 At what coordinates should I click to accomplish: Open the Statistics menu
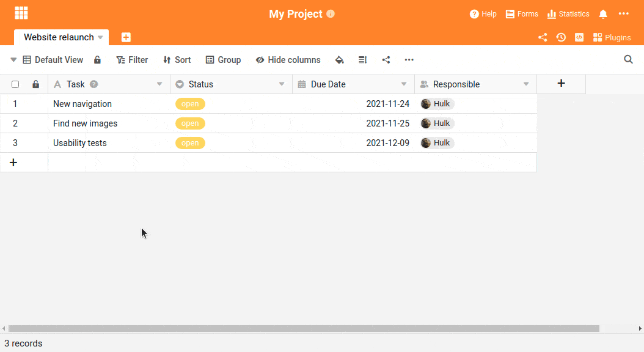coord(568,14)
